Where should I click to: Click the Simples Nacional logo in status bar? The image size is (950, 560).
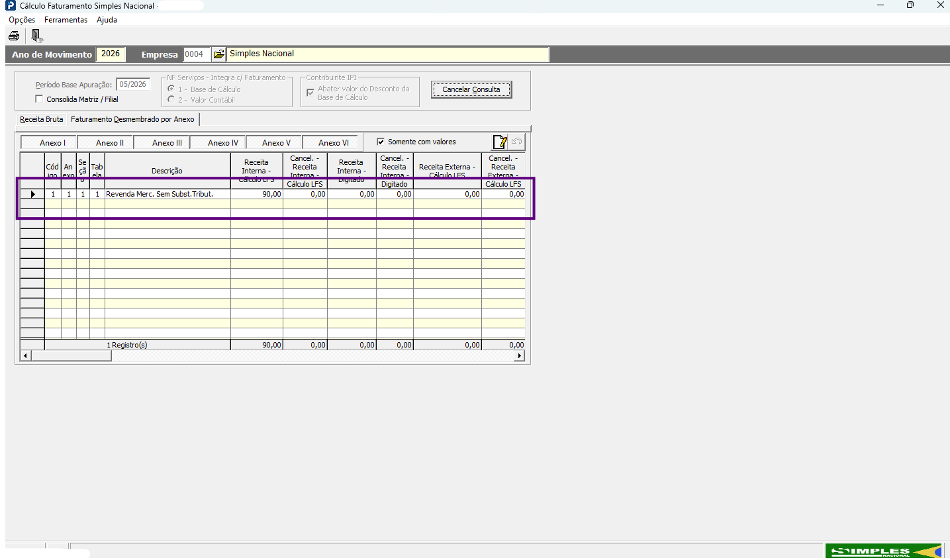click(x=884, y=551)
